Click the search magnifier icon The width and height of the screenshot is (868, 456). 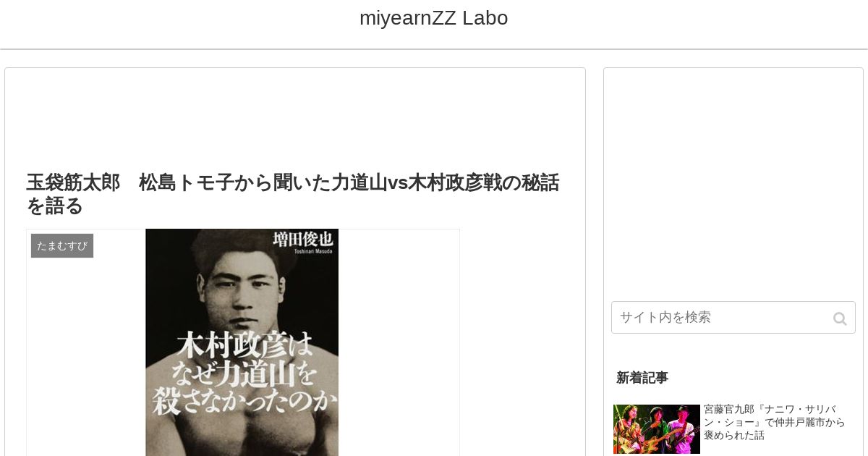tap(840, 318)
